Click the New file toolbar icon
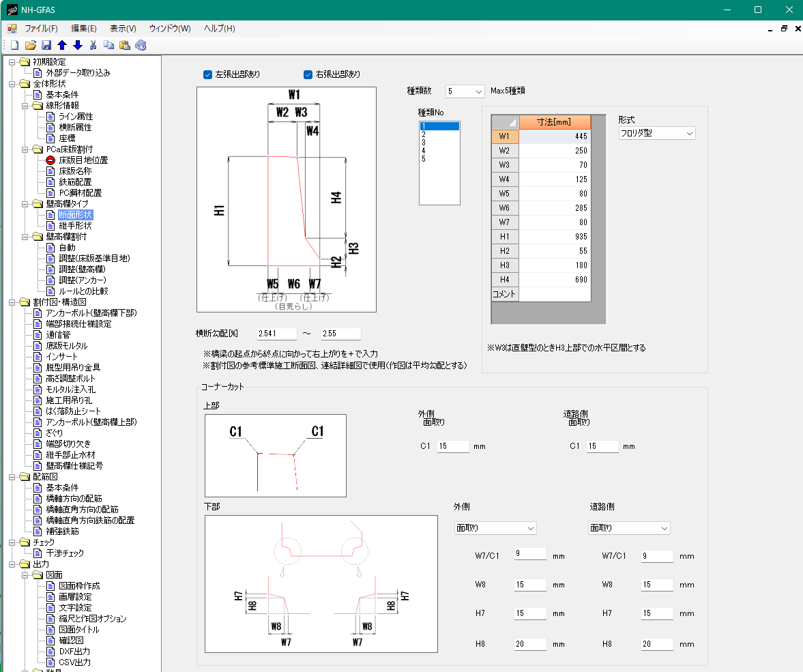803x672 pixels. (x=14, y=45)
